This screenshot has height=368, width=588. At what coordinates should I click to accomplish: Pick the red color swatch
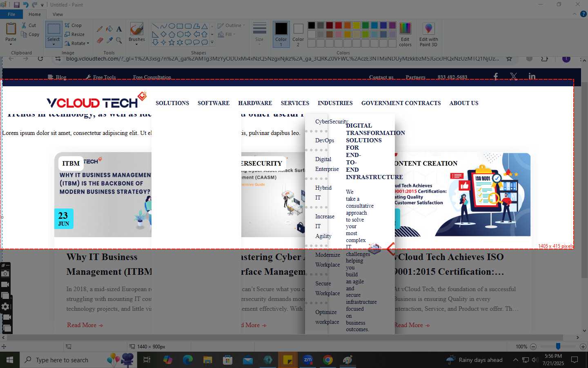click(x=338, y=25)
